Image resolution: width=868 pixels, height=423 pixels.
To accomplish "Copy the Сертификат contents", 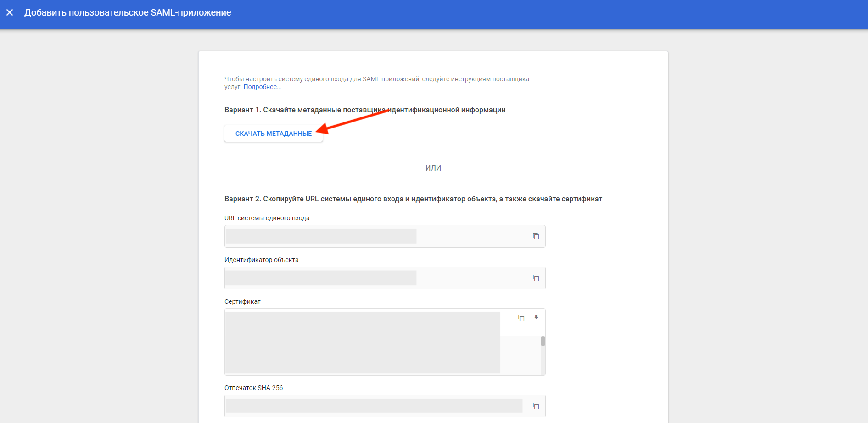I will coord(521,318).
